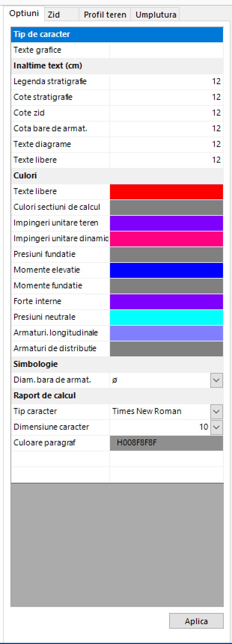
Task: Edit the Legenda stratigrafie text height value
Action: pos(167,82)
